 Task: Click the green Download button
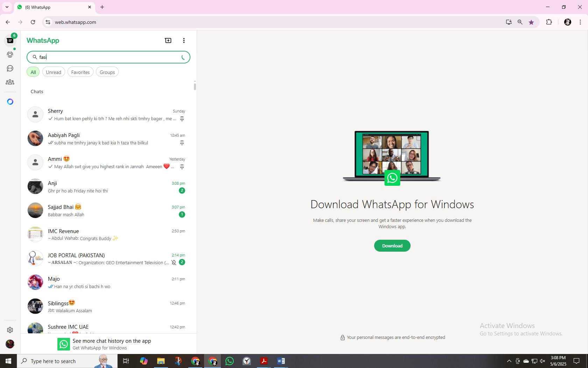click(392, 246)
